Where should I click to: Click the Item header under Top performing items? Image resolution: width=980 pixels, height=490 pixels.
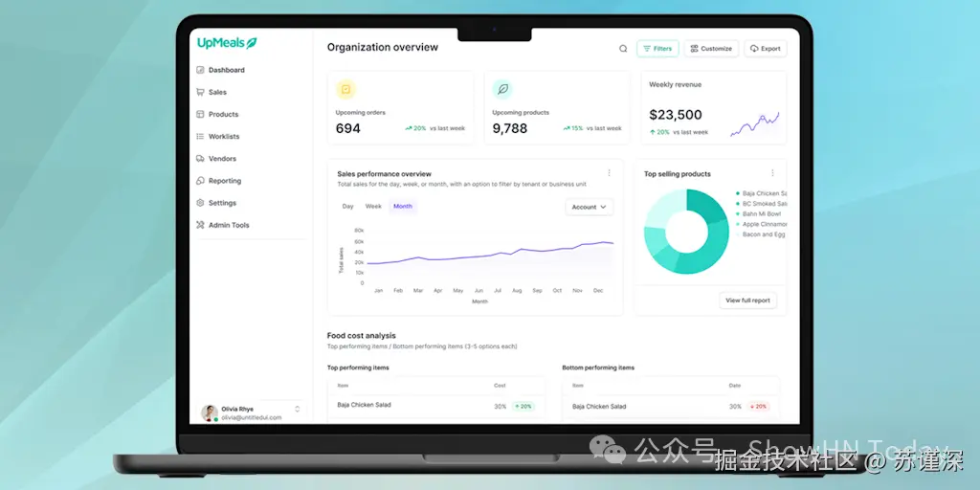pyautogui.click(x=343, y=386)
